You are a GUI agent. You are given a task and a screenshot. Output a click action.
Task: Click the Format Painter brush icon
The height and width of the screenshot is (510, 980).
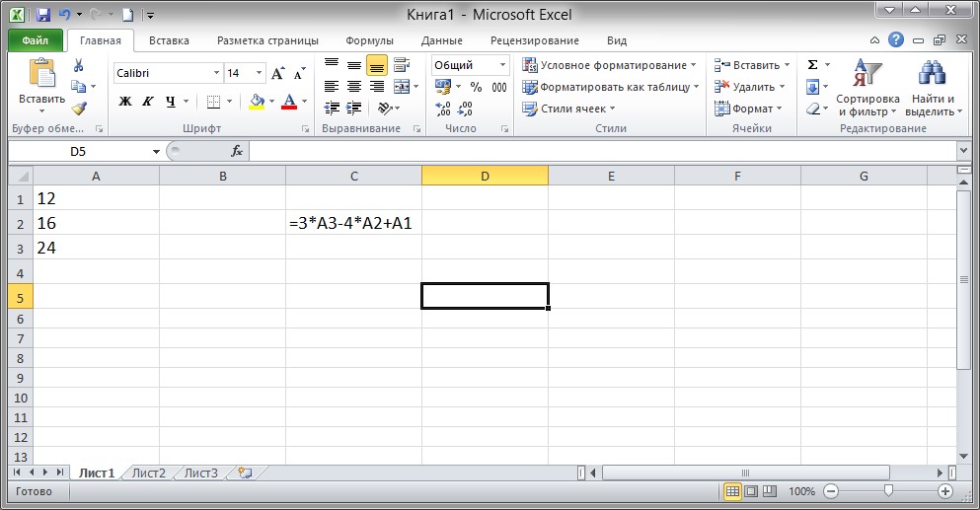point(79,109)
